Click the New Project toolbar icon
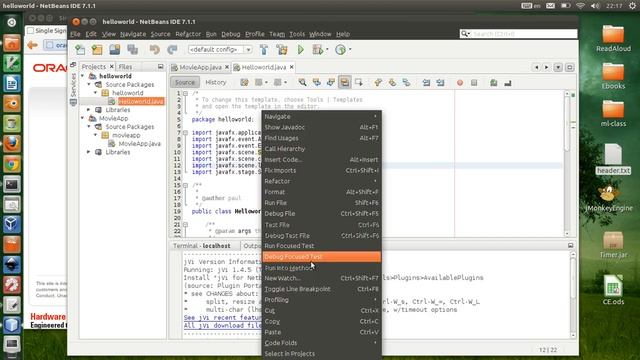This screenshot has width=640, height=360. [97, 50]
